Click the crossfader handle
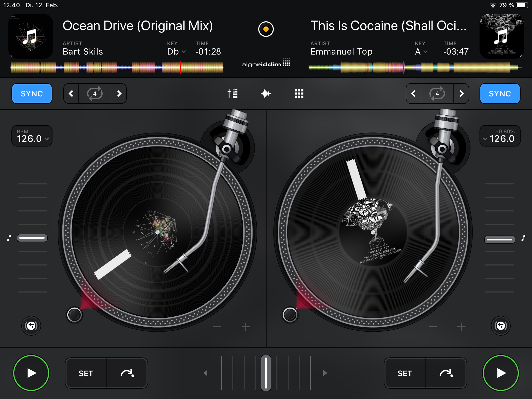This screenshot has width=532, height=399. tap(266, 373)
